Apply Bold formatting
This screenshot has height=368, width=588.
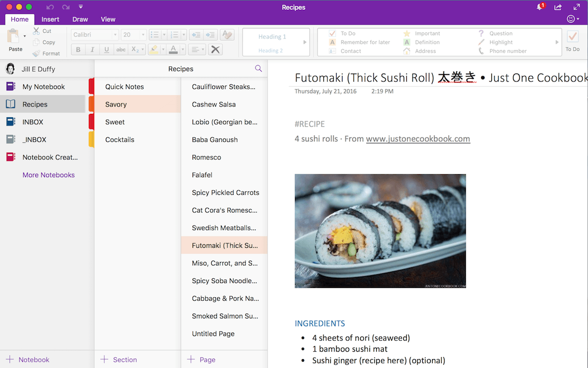pos(78,50)
